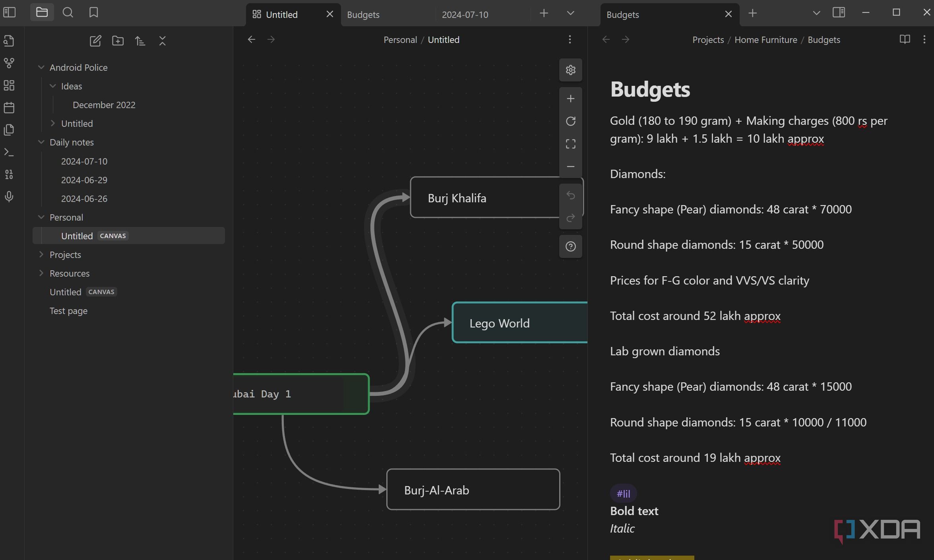Collapse all folders icon
The height and width of the screenshot is (560, 934).
pos(162,41)
